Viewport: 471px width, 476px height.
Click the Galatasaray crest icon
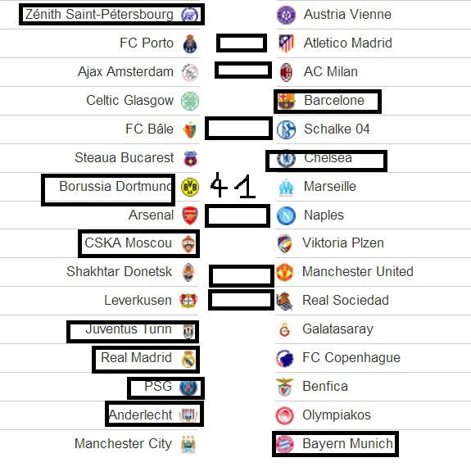coord(285,329)
